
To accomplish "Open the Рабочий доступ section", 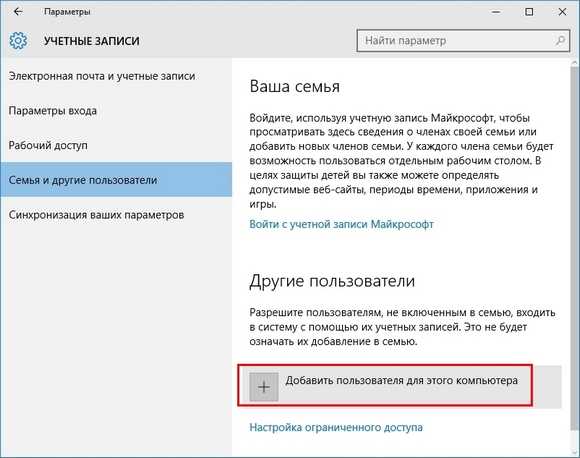I will (x=48, y=145).
